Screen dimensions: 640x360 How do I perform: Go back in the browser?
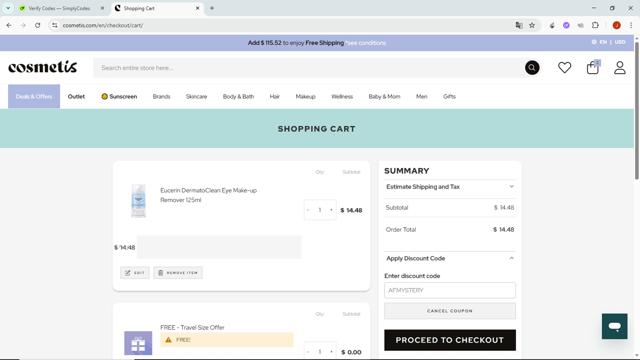point(9,25)
